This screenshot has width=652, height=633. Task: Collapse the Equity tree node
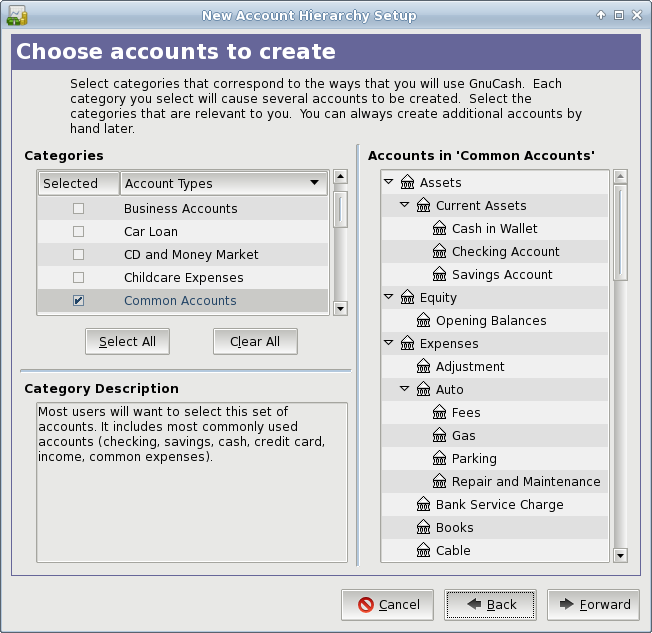click(x=389, y=297)
